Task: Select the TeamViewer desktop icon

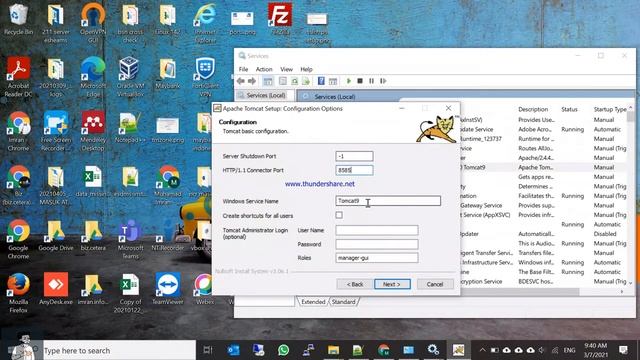Action: click(168, 289)
